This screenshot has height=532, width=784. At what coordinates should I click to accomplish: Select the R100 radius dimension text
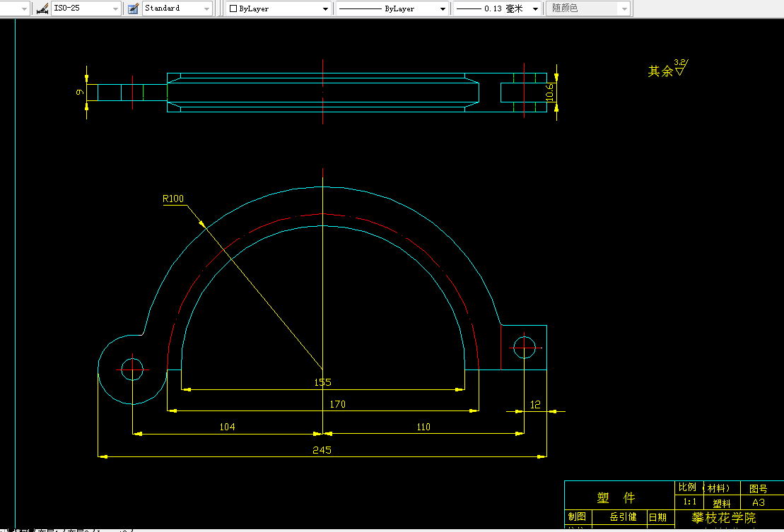(x=173, y=199)
